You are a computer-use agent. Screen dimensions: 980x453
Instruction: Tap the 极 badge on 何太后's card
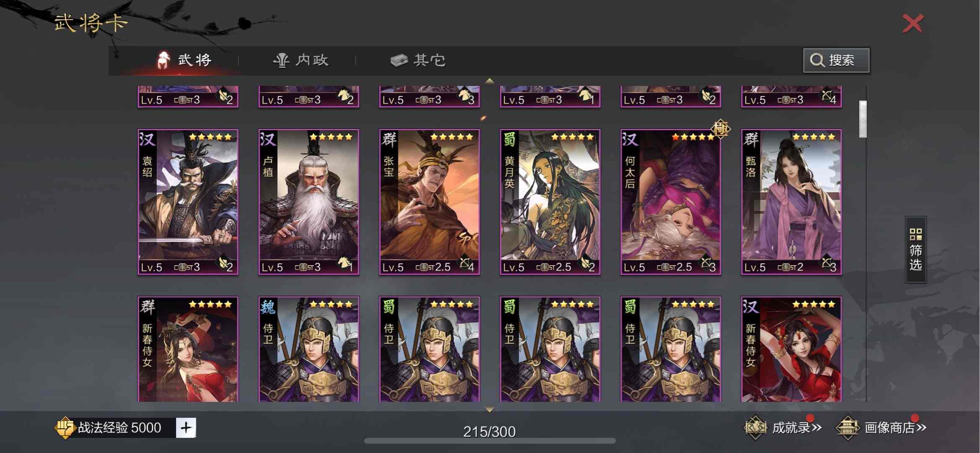tap(721, 129)
